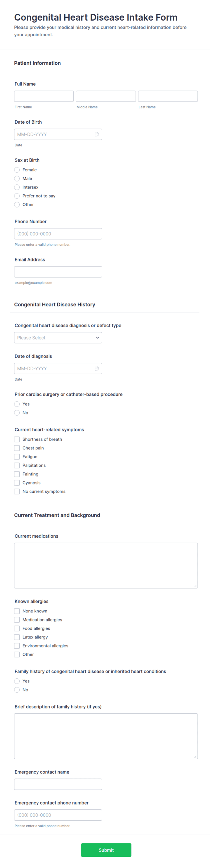
Task: Check the Cyanosis symptom box
Action: tap(17, 482)
